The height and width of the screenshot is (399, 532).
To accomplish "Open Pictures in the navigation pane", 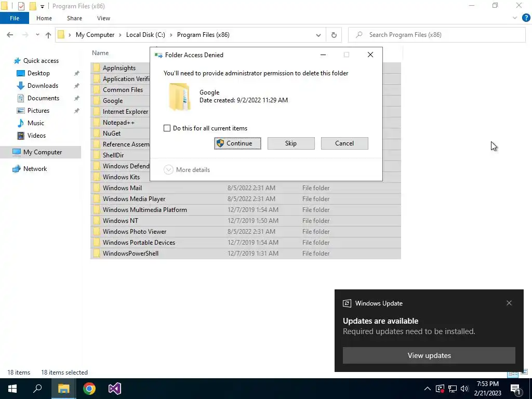I will click(x=38, y=111).
